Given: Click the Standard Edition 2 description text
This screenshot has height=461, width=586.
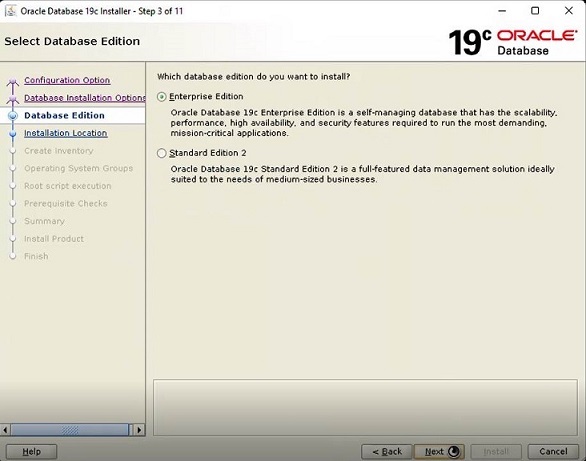Looking at the screenshot, I should [363, 174].
